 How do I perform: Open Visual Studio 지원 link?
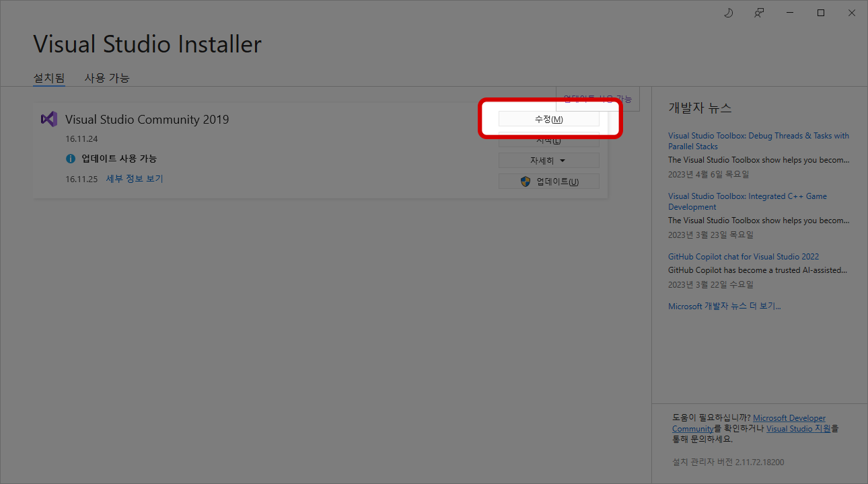coord(799,429)
